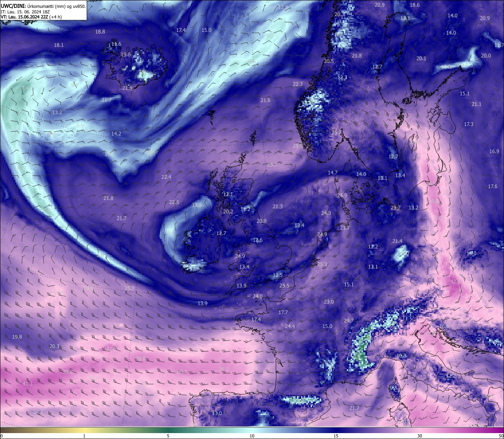Click the 18.6 value label
The height and width of the screenshot is (439, 504).
point(415,5)
